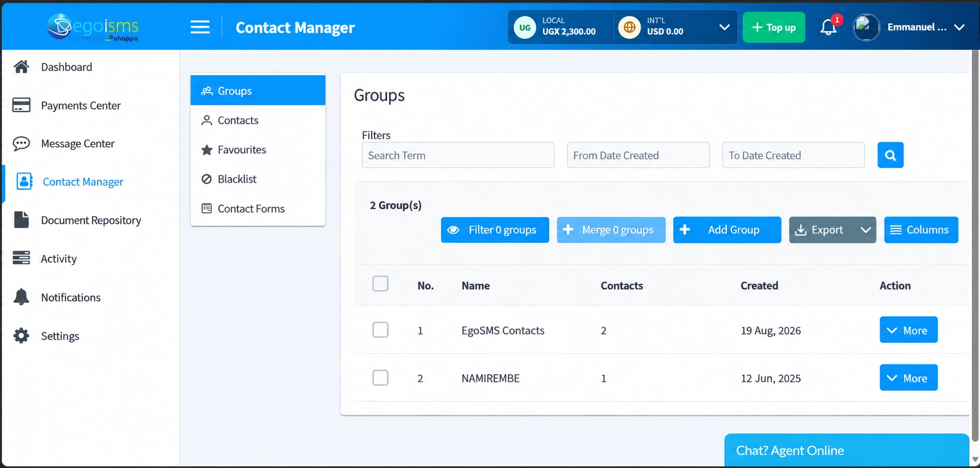Toggle the hamburger menu icon
Screen dimensions: 980x468
[x=200, y=27]
